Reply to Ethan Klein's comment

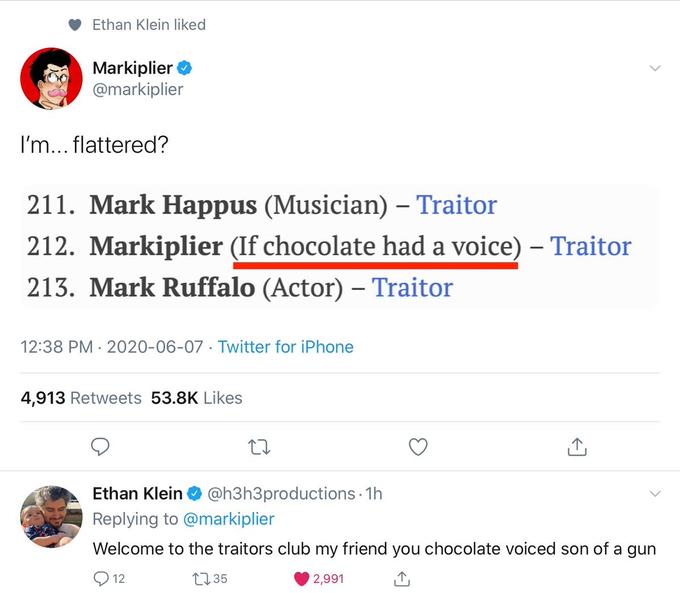coord(101,578)
